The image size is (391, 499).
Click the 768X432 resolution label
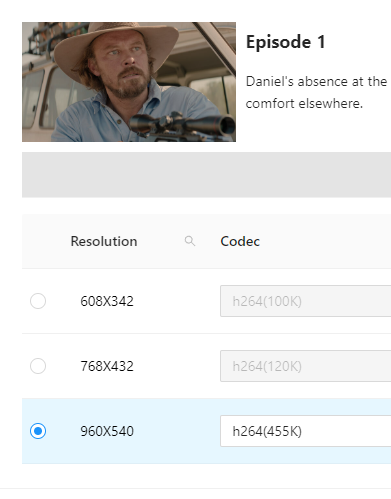pos(107,366)
